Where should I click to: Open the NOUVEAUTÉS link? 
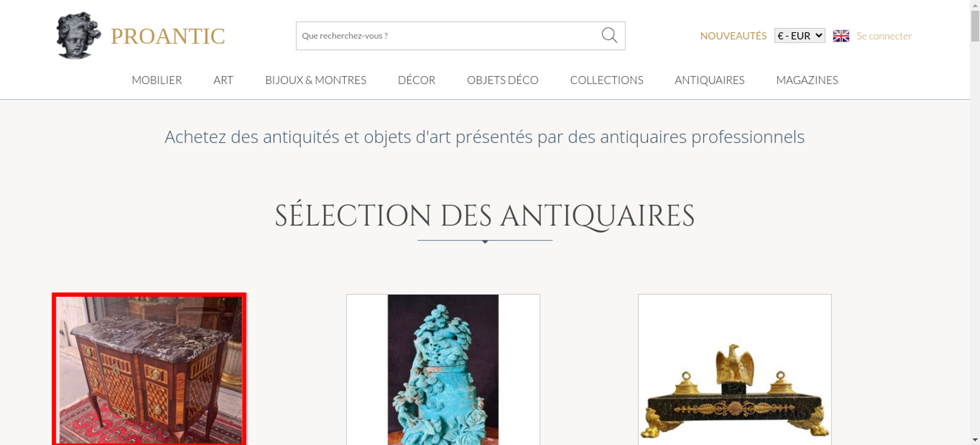(x=733, y=36)
